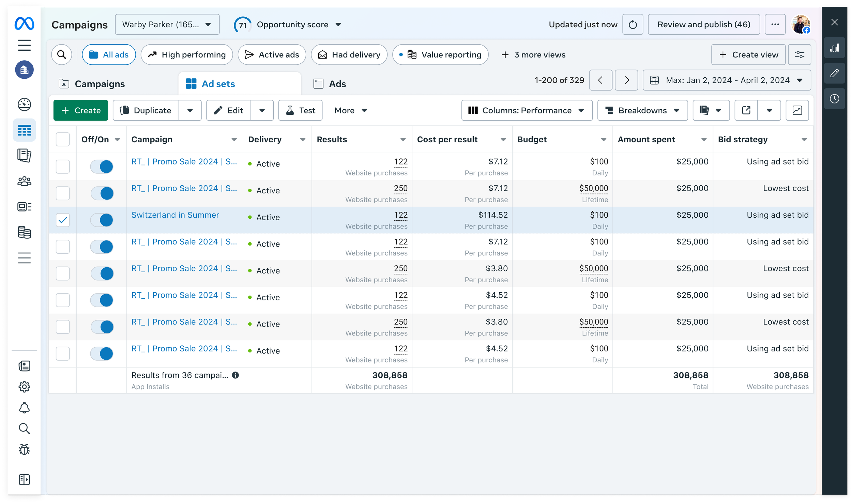Open the business account home icon

click(x=24, y=70)
